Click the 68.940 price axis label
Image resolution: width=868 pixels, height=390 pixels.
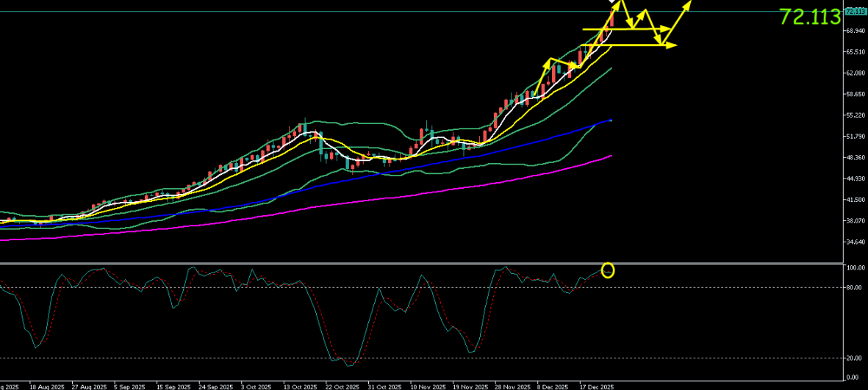click(854, 32)
